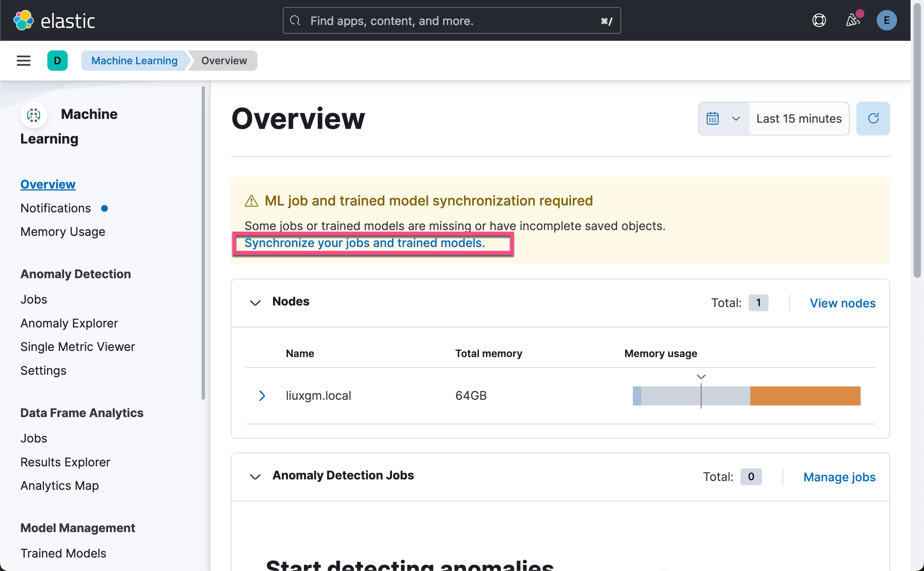
Task: Click the orange memory usage bar segment
Action: 805,396
